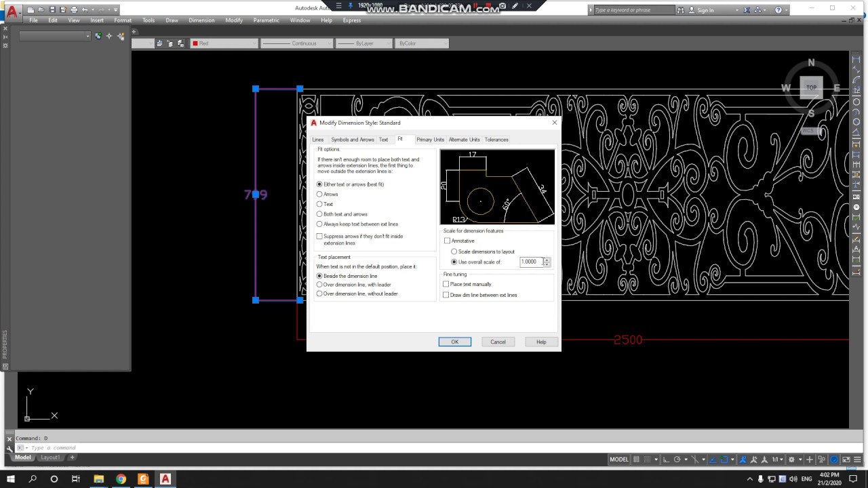Click the Open file icon in quick access toolbar
This screenshot has height=488, width=868.
pyautogui.click(x=41, y=9)
